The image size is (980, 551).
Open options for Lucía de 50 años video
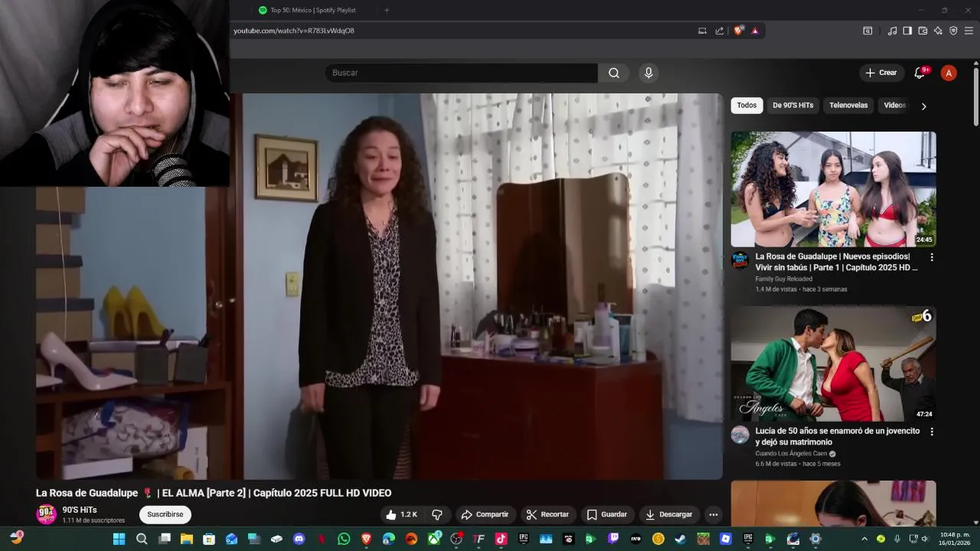pyautogui.click(x=932, y=432)
